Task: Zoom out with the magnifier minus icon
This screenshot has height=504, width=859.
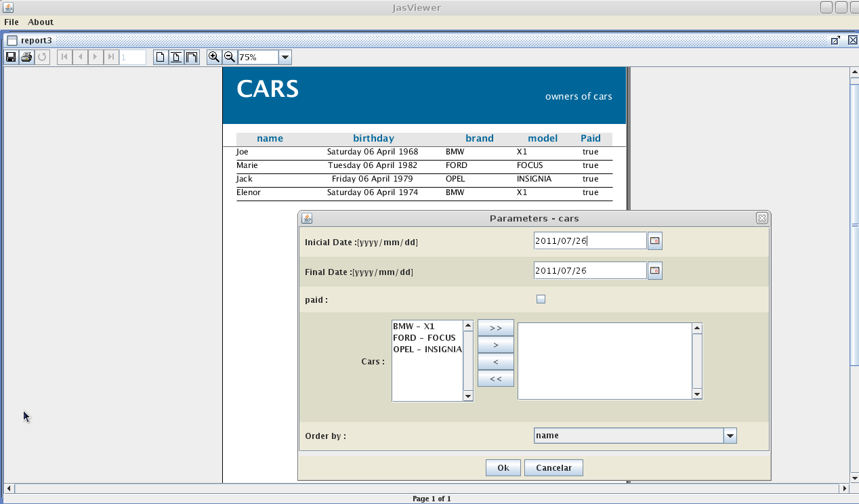Action: (230, 58)
